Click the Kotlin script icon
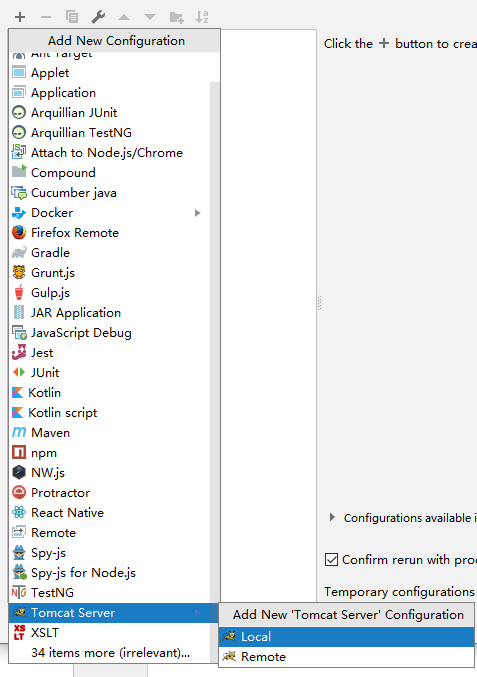477x677 pixels. [x=18, y=412]
